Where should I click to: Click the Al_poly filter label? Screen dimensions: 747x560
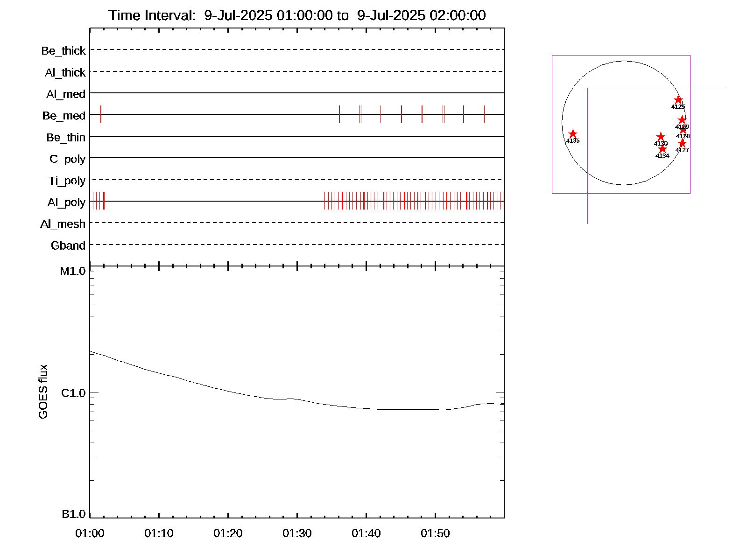tap(66, 203)
